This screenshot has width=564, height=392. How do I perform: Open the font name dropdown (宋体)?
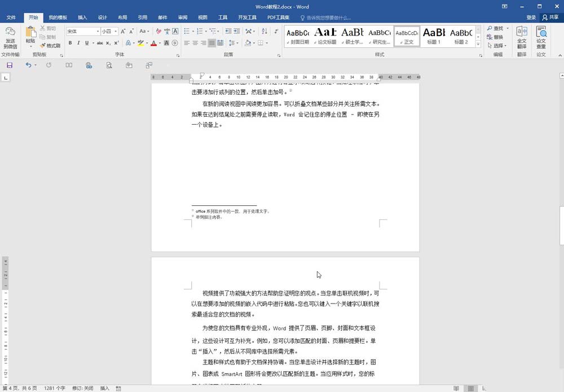[98, 31]
